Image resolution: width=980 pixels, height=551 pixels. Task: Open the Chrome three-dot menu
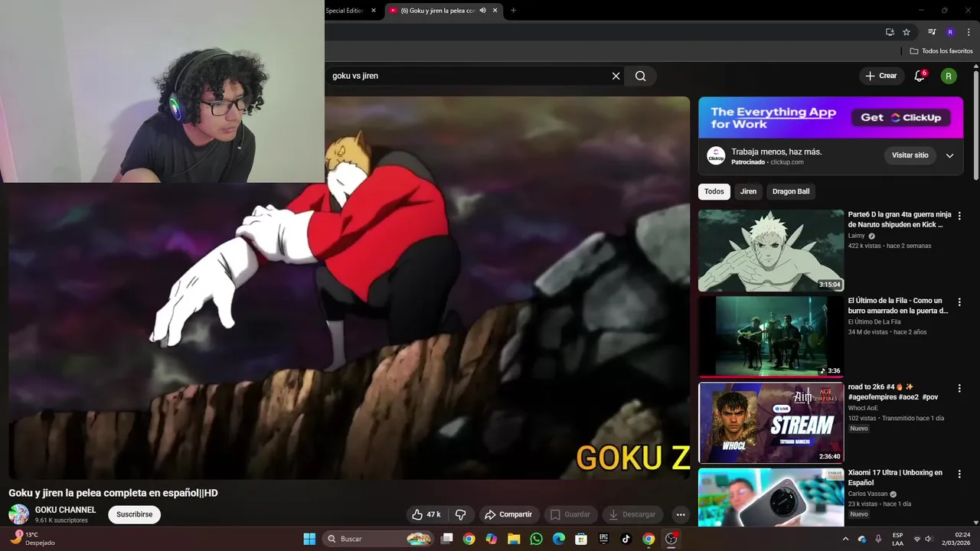click(969, 32)
